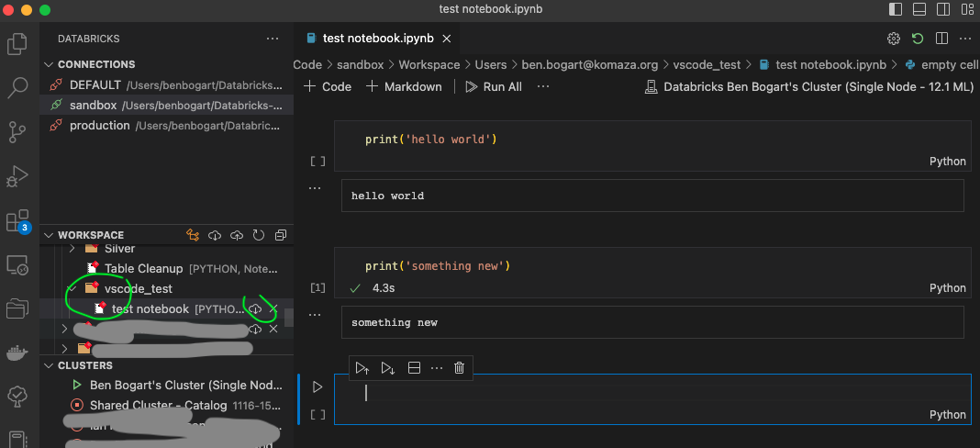Open notebook toolbar overflow ellipsis
The height and width of the screenshot is (448, 980).
click(x=543, y=87)
